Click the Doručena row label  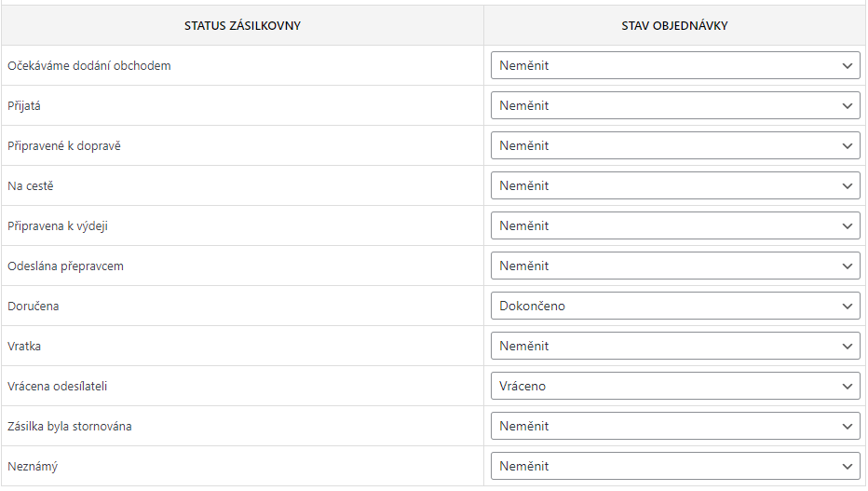click(x=34, y=307)
